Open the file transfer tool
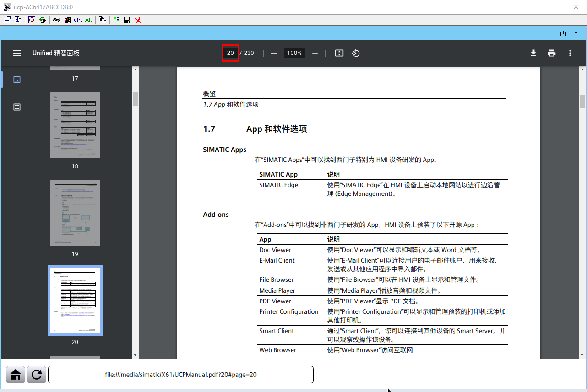The width and height of the screenshot is (587, 392). pos(103,20)
